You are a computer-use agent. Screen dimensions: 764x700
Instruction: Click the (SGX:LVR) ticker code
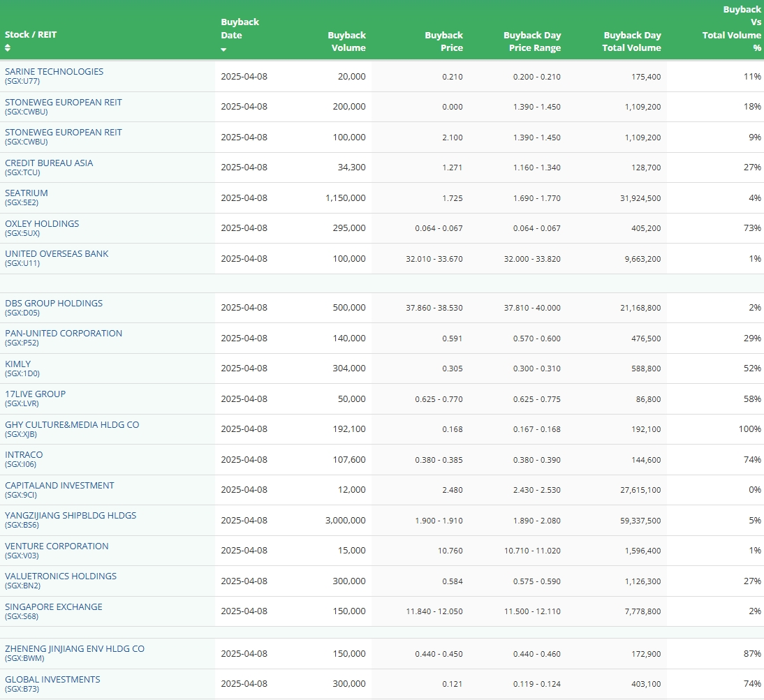click(x=22, y=404)
